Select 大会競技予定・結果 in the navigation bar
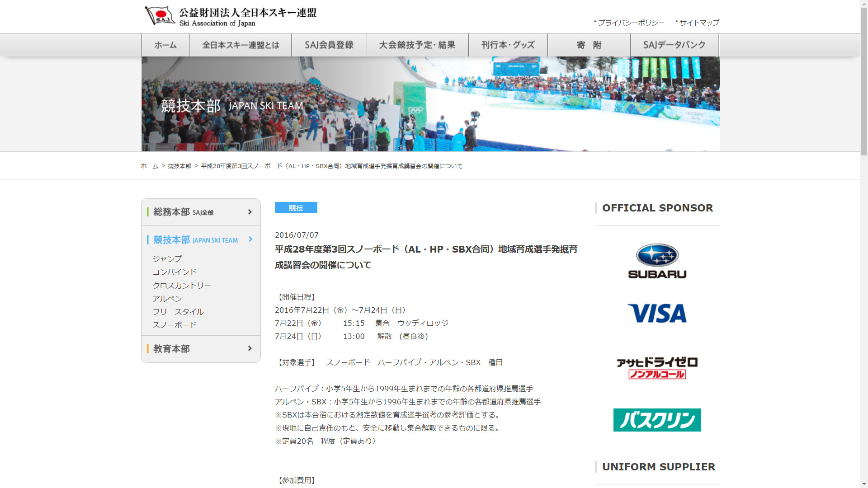 pyautogui.click(x=417, y=45)
